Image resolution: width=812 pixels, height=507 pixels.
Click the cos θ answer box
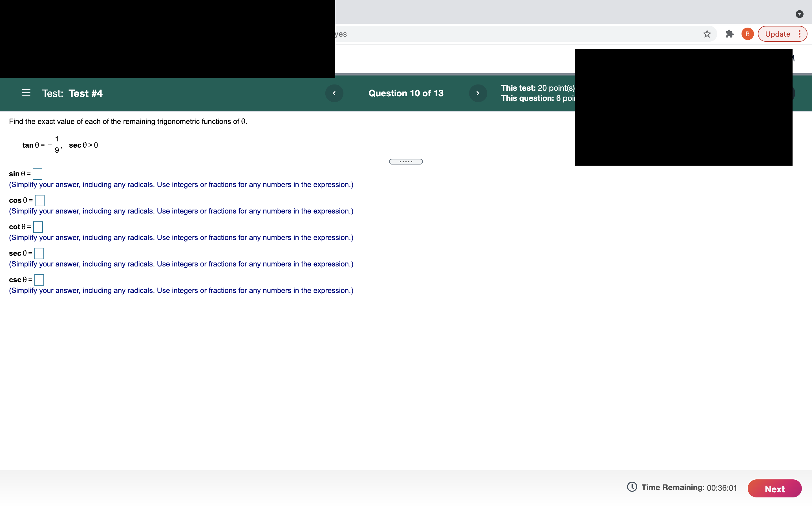[x=39, y=201]
